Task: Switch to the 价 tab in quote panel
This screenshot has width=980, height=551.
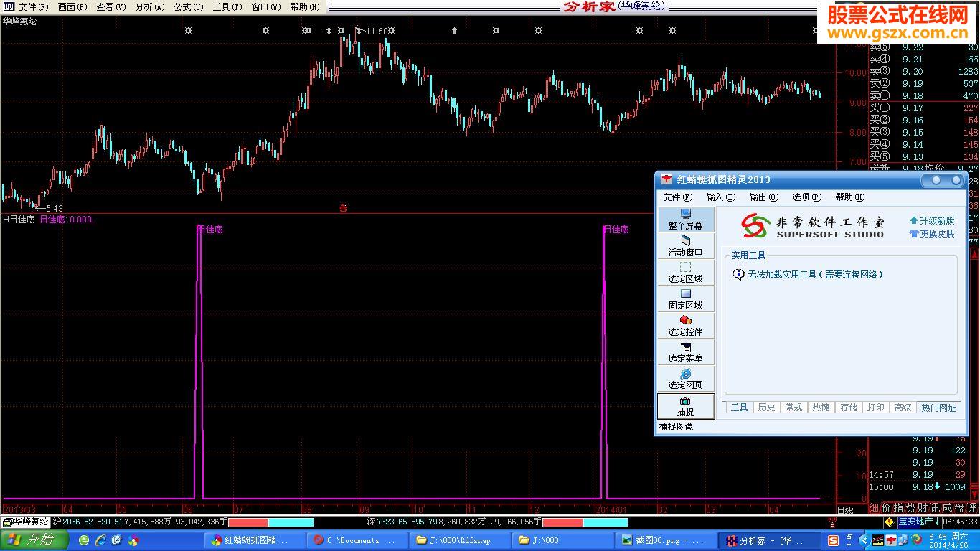Action: [x=887, y=508]
